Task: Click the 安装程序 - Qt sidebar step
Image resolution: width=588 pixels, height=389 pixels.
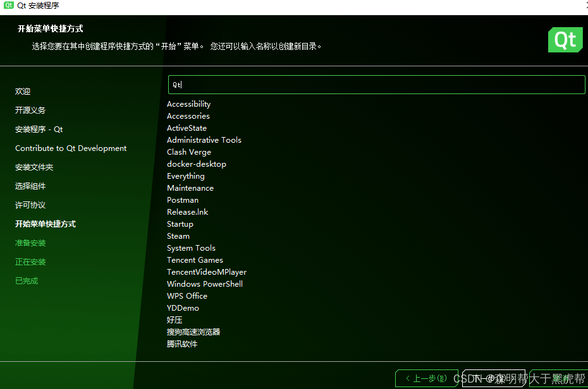Action: (39, 129)
